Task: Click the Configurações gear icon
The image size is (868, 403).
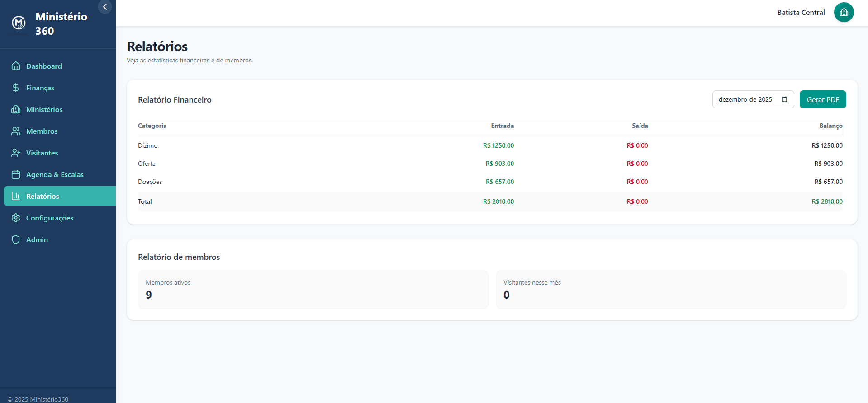Action: click(16, 218)
